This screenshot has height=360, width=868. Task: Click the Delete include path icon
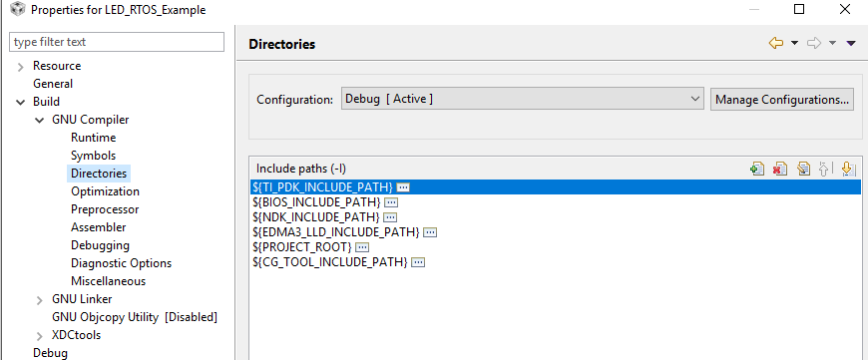(x=780, y=169)
